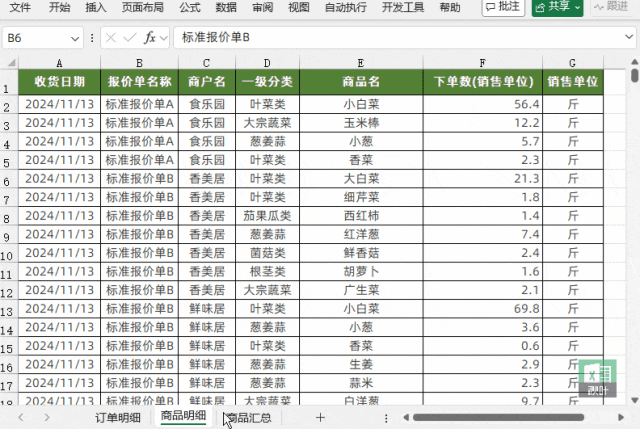640x429 pixels.
Task: Click the cancel entry X icon
Action: pos(111,38)
